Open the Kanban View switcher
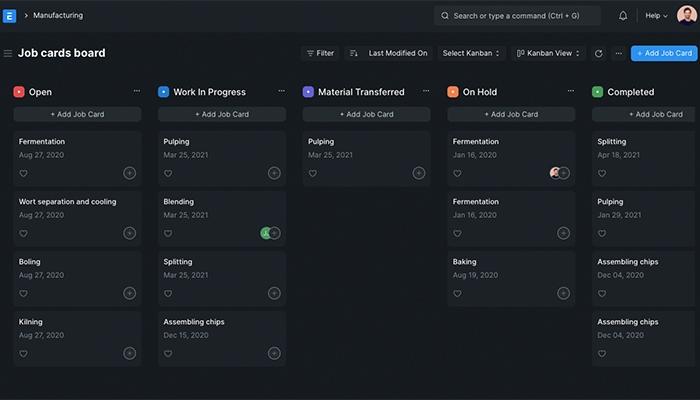Viewport: 700px width, 400px height. point(548,53)
